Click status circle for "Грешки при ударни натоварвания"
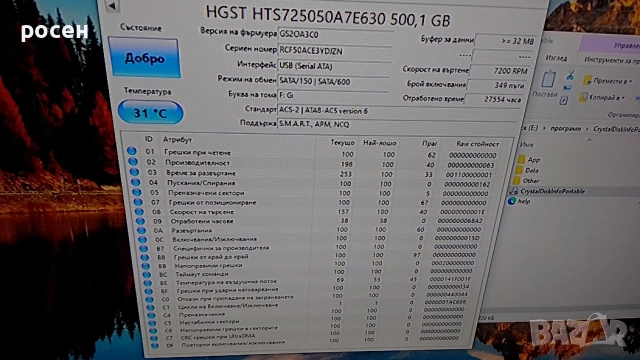The width and height of the screenshot is (640, 360). tap(149, 291)
